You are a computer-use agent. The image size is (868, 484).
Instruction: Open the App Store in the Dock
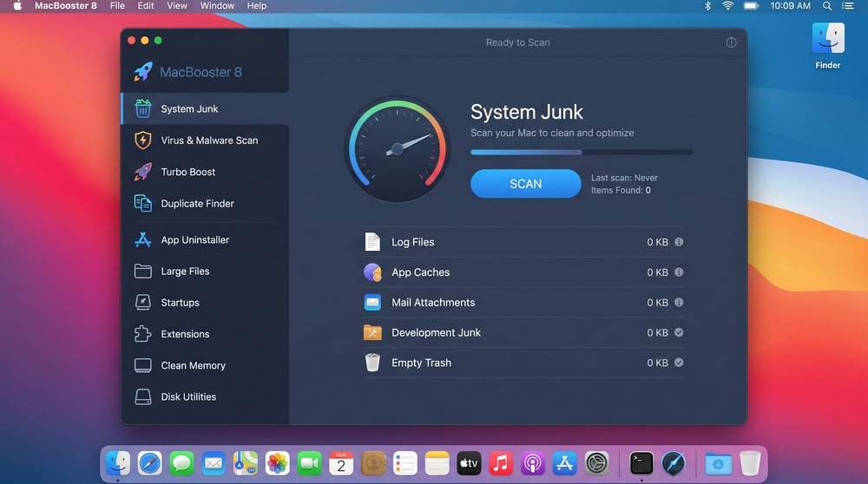pos(565,463)
